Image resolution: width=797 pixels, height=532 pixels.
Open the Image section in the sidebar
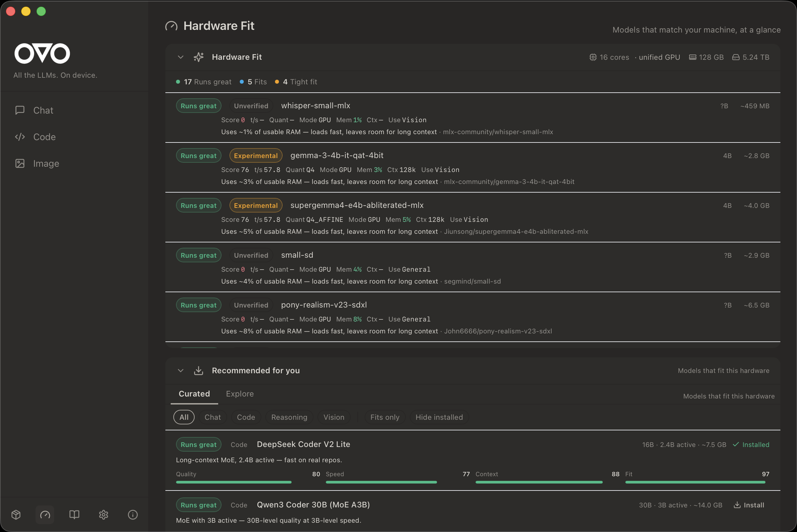pyautogui.click(x=46, y=163)
